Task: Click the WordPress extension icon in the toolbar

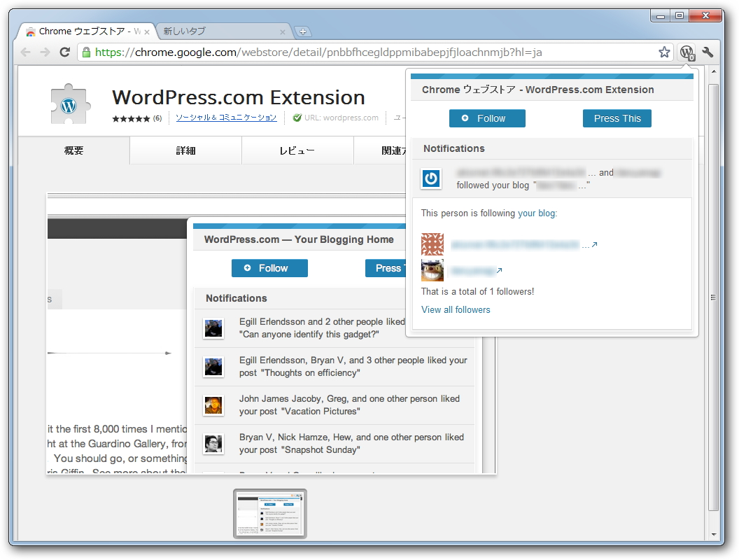Action: click(686, 52)
